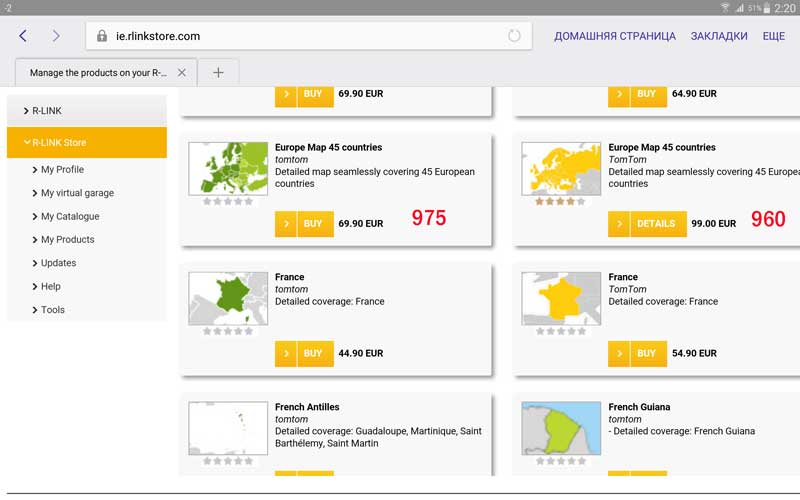Click the green Europe map thumbnail
Screen dimensions: 800x500
coord(228,168)
